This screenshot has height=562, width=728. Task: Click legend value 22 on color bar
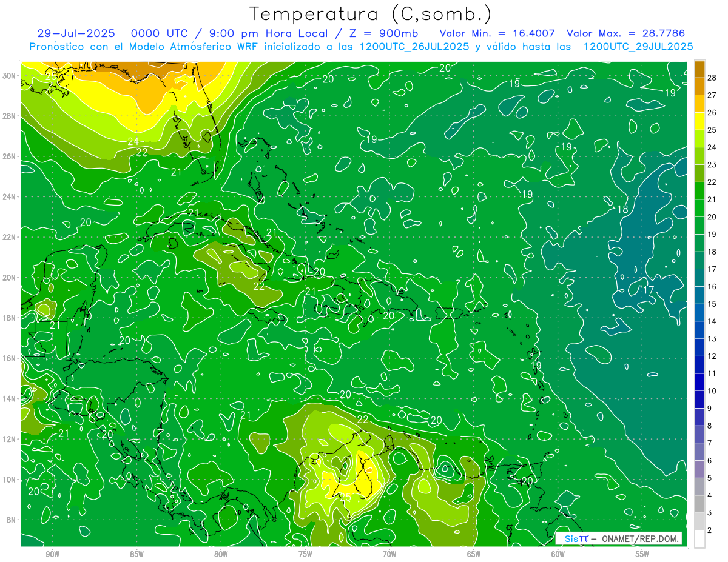(713, 182)
